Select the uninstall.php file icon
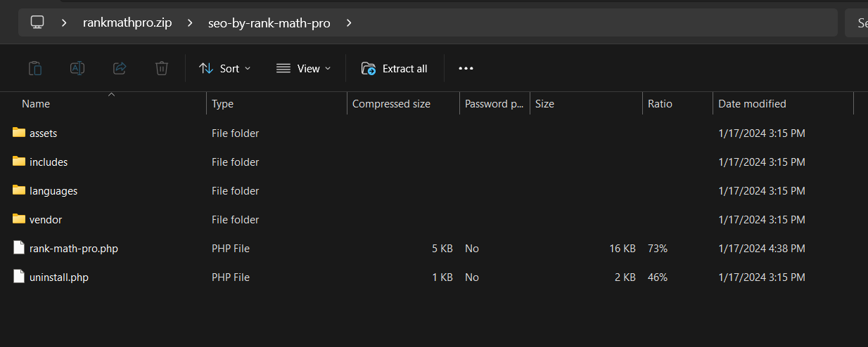Viewport: 868px width, 347px height. click(x=19, y=277)
